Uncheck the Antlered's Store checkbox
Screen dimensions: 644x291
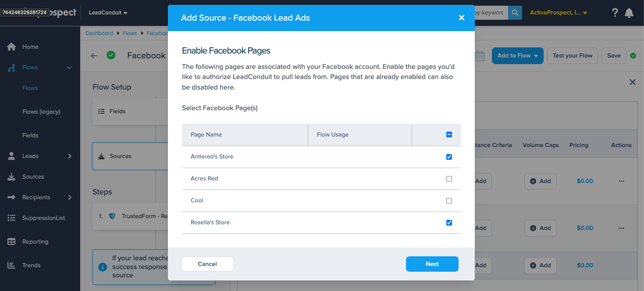coord(449,157)
